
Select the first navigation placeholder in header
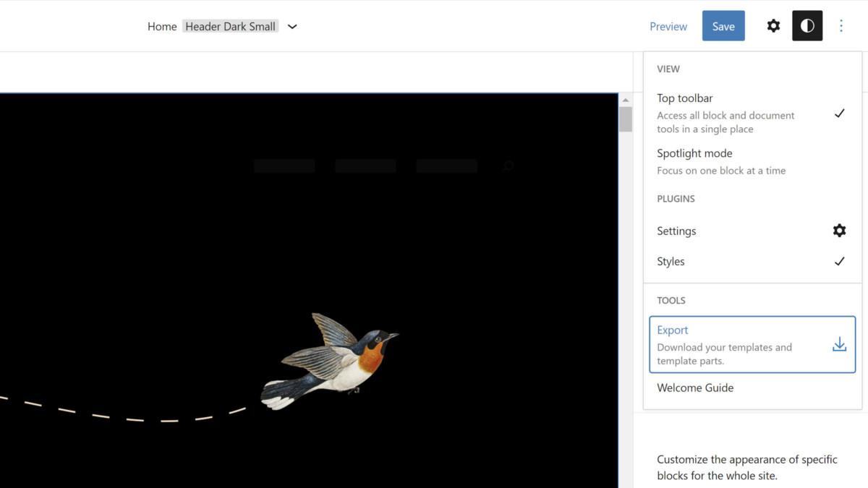pos(284,166)
